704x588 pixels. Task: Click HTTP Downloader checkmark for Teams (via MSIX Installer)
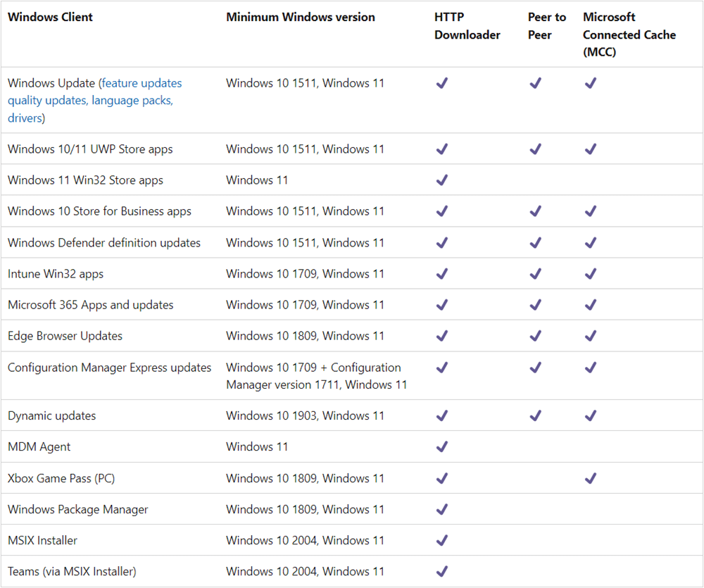click(442, 571)
